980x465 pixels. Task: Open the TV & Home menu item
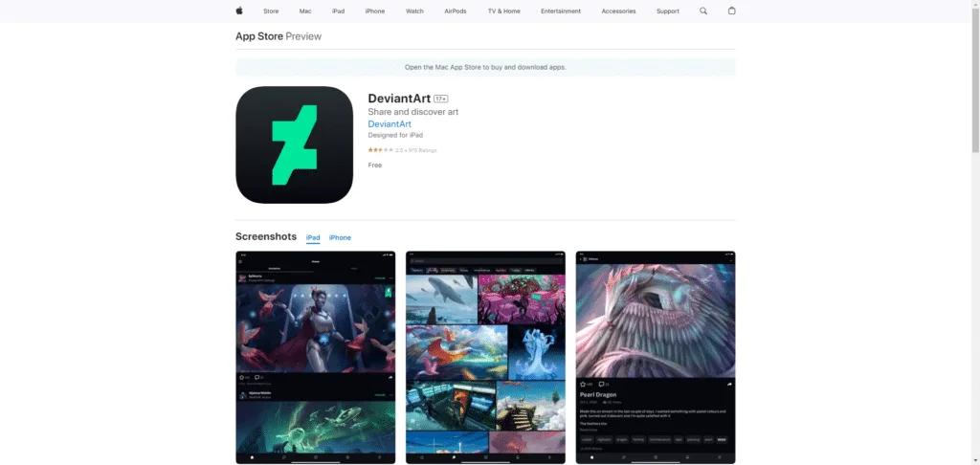point(503,11)
